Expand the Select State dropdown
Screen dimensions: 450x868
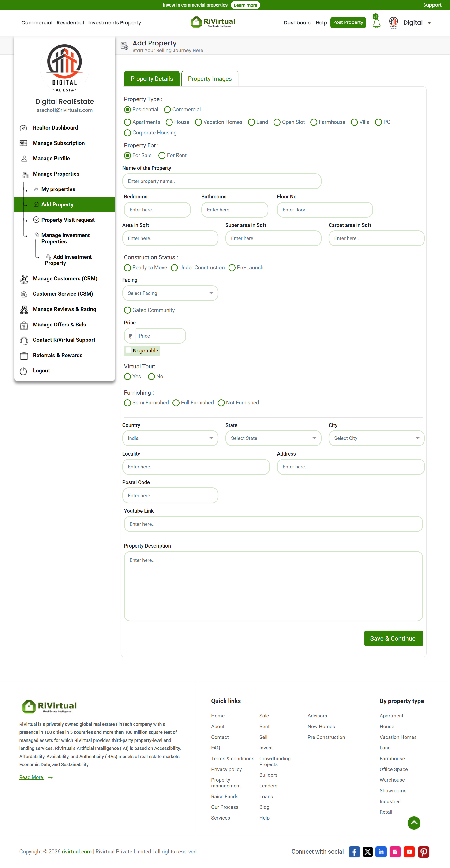click(x=273, y=438)
